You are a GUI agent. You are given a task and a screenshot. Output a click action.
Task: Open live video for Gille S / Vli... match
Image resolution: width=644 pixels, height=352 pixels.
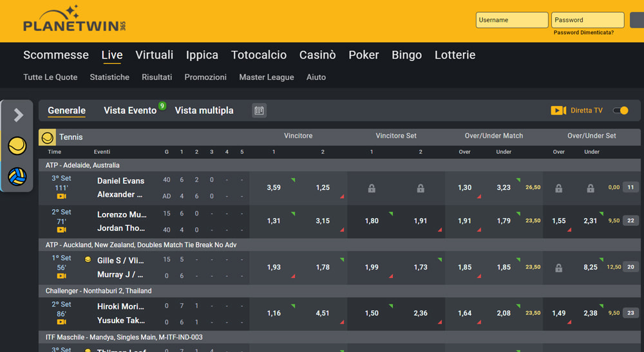pos(61,276)
